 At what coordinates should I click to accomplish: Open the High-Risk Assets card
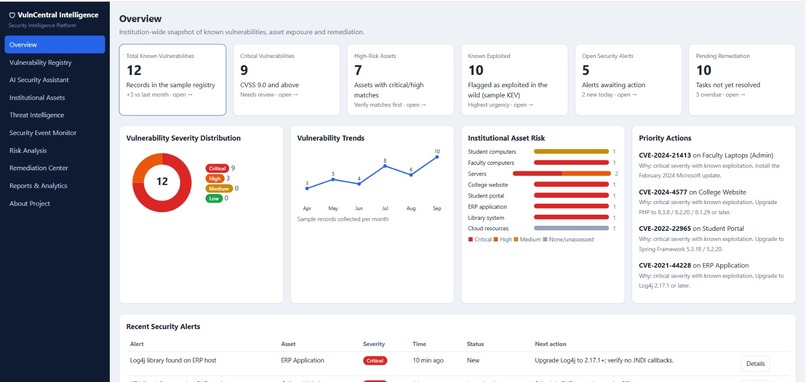400,80
